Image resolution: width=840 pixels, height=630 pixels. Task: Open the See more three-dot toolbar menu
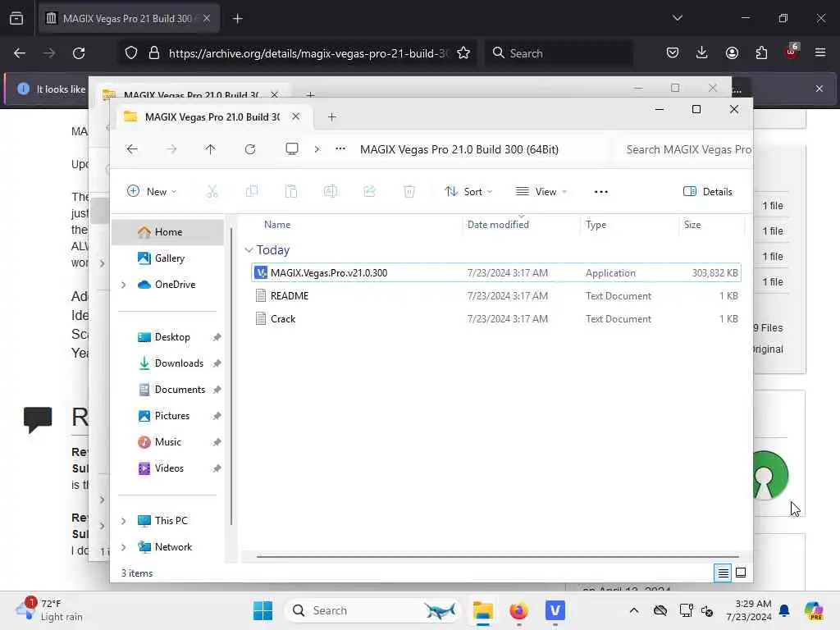pos(601,192)
